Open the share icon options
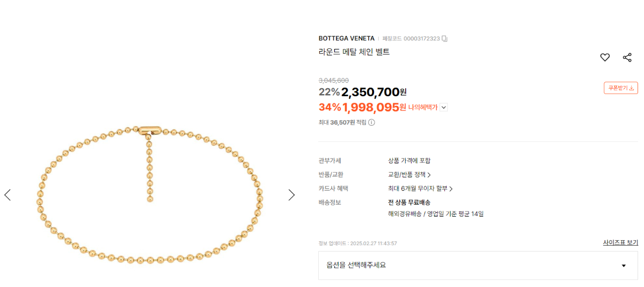Screen dimensions: 644x287 point(627,58)
